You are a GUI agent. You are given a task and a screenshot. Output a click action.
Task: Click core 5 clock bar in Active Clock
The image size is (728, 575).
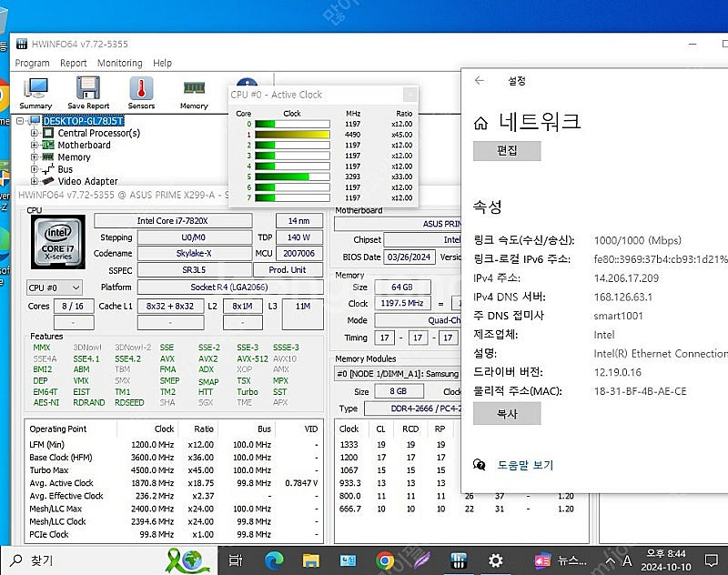292,177
